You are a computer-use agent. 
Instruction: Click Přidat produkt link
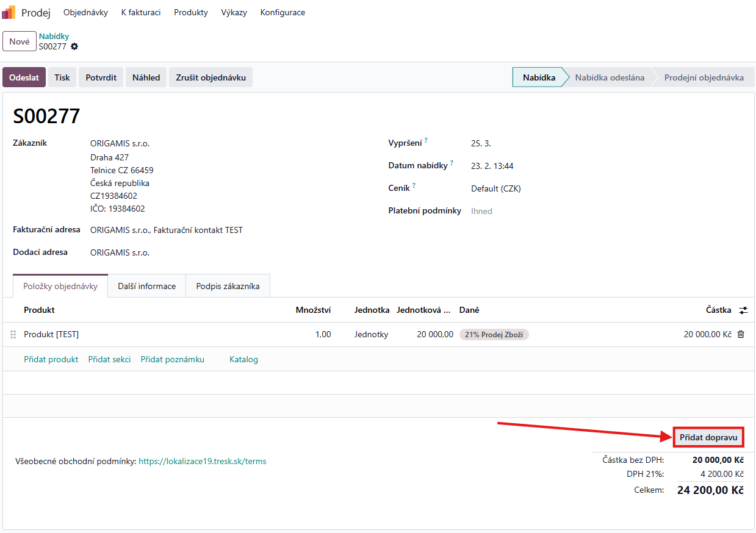[x=51, y=359]
